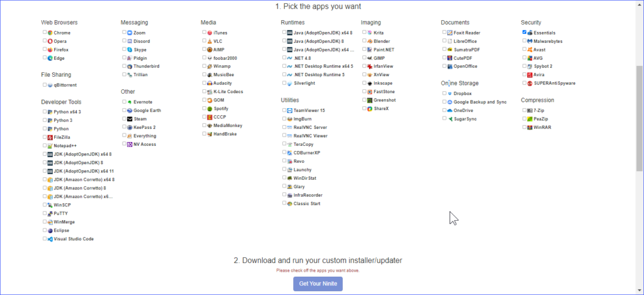Click the VLC cone icon
The image size is (644, 295).
pyautogui.click(x=209, y=41)
